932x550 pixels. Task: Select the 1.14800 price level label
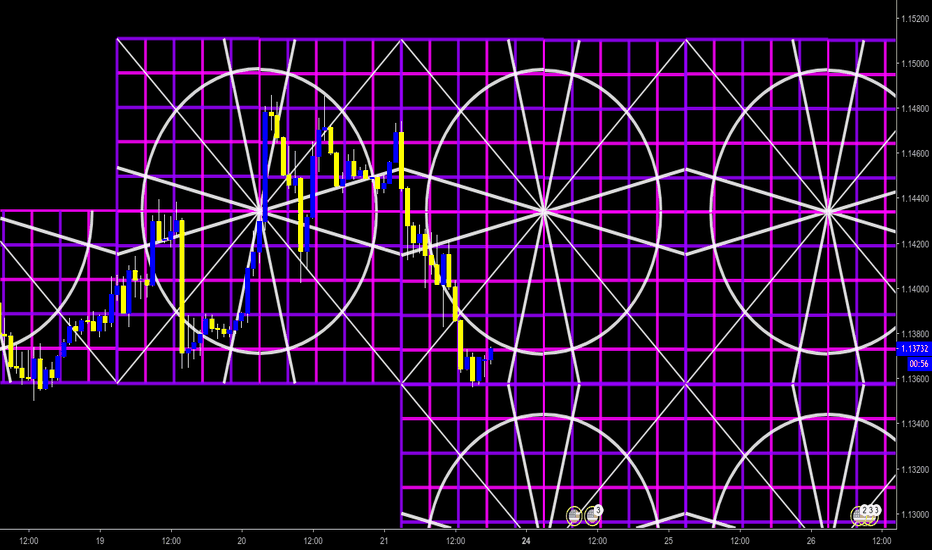[x=915, y=109]
